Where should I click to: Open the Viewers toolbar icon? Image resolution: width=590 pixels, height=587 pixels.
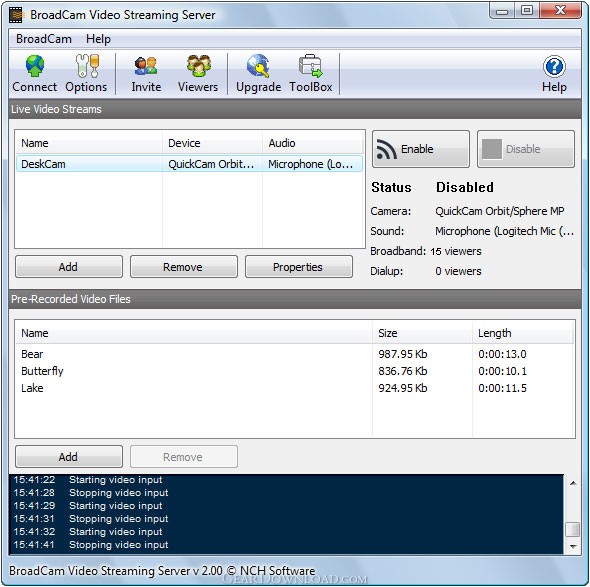pos(198,65)
